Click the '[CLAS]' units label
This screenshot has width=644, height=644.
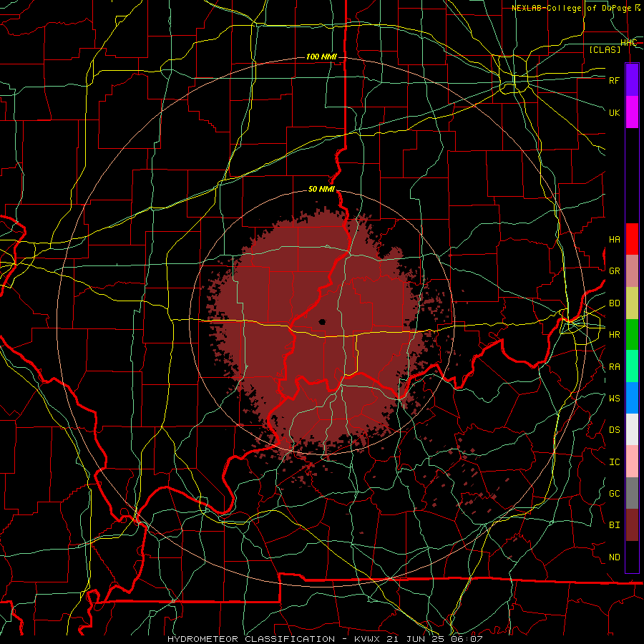pyautogui.click(x=605, y=49)
